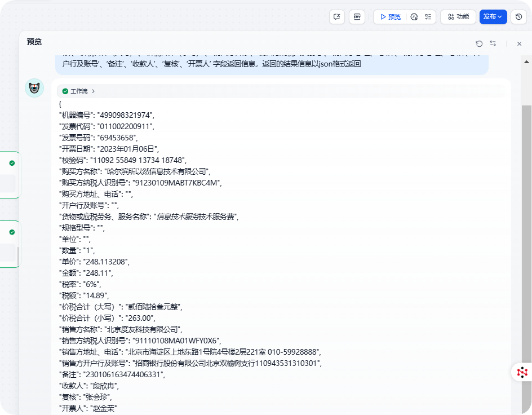Viewport: 532px width, 415px height.
Task: Click the 91230109MABT7KBC4M taxpayer ID
Action: point(176,183)
